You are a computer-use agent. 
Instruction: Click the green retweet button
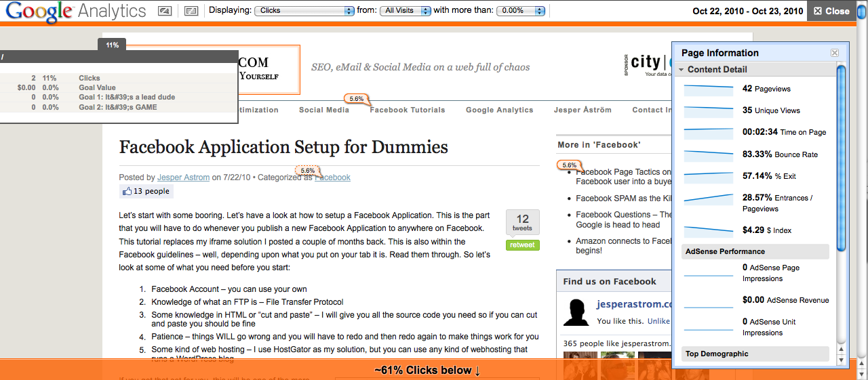coord(523,245)
